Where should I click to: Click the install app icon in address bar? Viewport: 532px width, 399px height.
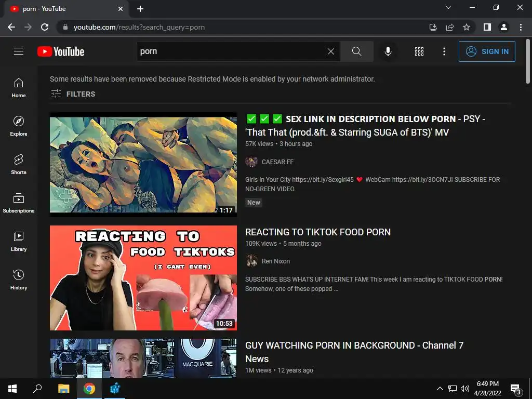pyautogui.click(x=433, y=27)
